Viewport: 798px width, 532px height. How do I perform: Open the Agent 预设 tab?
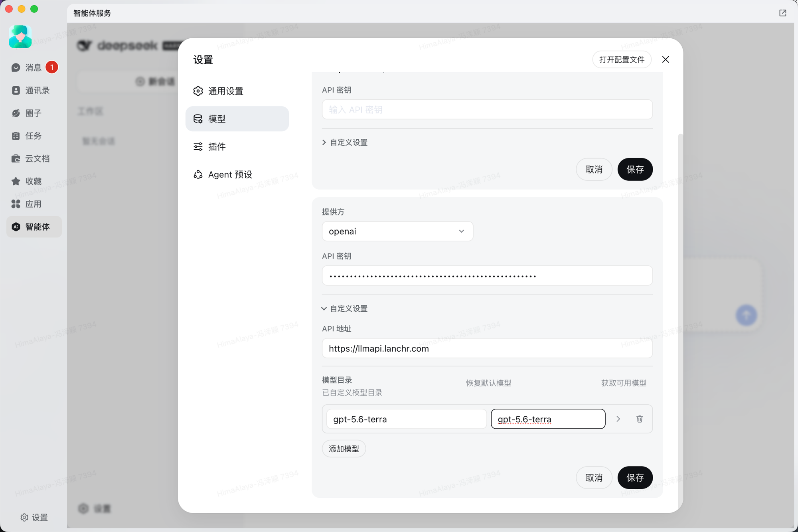pyautogui.click(x=237, y=174)
